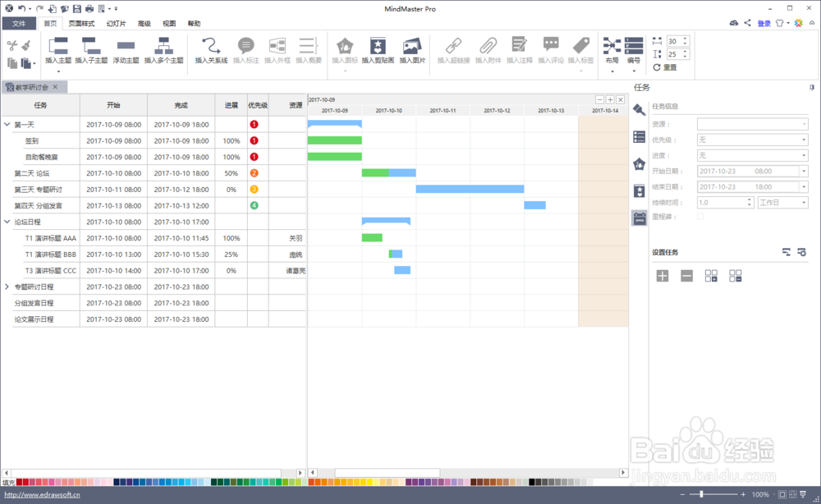Viewport: 821px width, 504px height.
Task: Close the 教学研讨会 document tab
Action: tap(55, 87)
